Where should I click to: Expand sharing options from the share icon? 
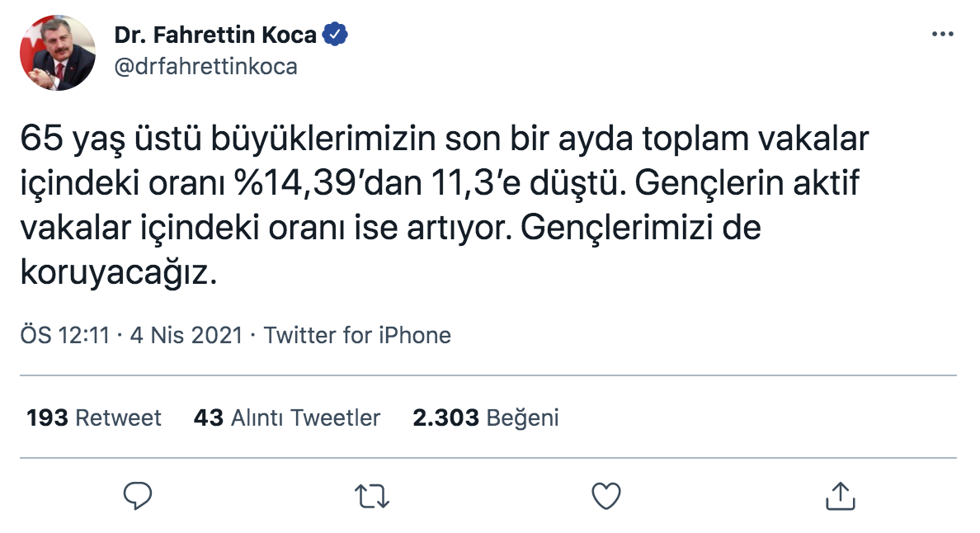(841, 496)
